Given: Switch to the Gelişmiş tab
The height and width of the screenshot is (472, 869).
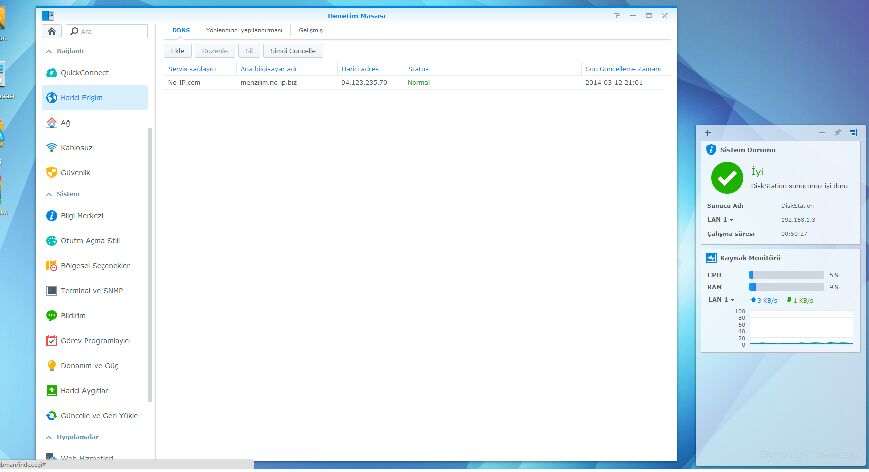Looking at the screenshot, I should click(310, 31).
